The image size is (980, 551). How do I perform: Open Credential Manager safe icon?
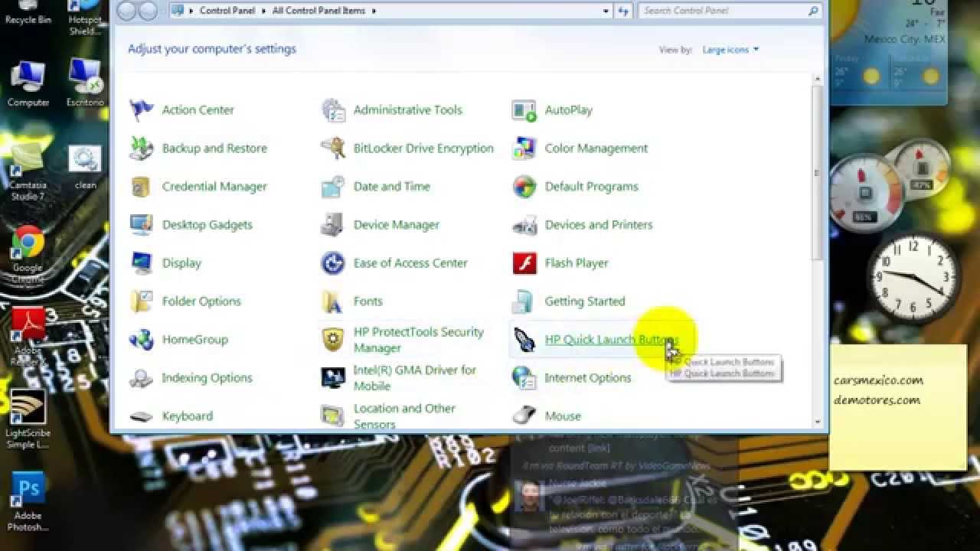point(142,187)
